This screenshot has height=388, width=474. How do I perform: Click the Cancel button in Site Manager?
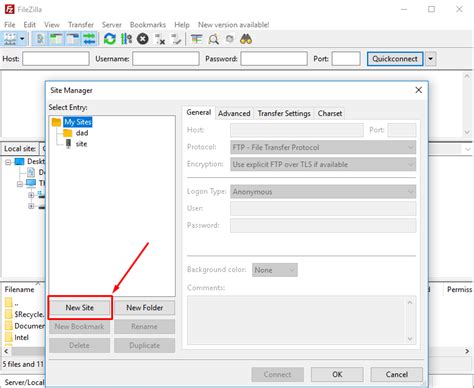397,374
